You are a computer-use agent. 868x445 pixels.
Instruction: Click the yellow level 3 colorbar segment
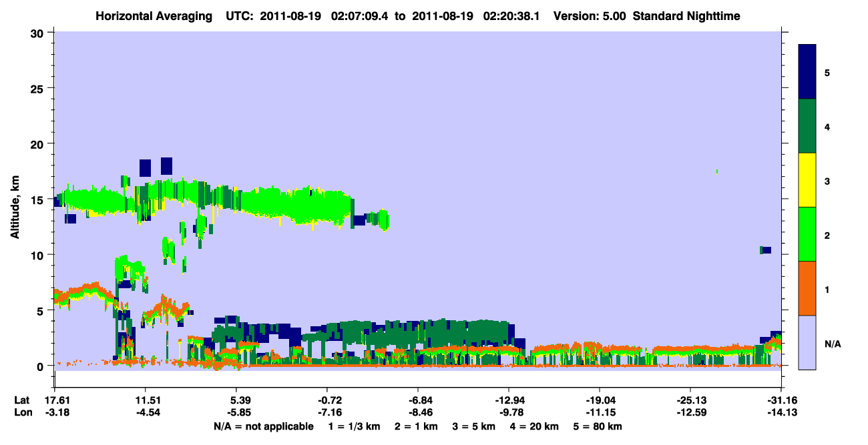tap(807, 179)
